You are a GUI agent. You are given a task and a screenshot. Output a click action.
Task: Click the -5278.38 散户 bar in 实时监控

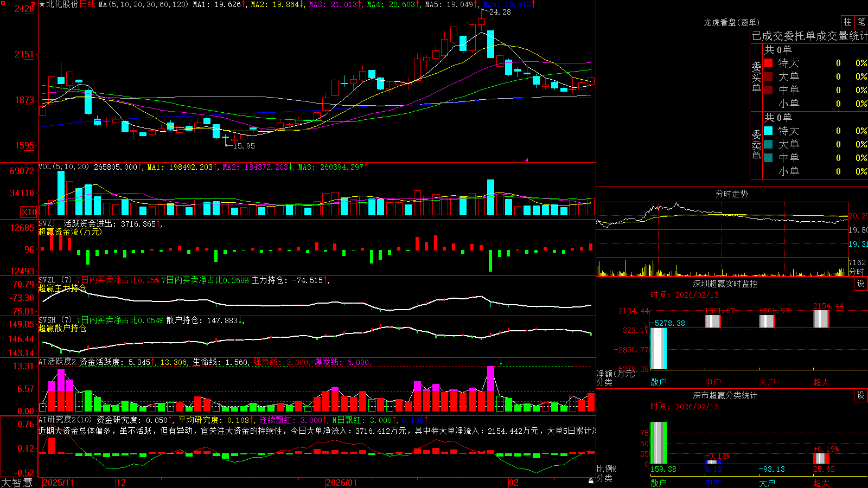[659, 349]
